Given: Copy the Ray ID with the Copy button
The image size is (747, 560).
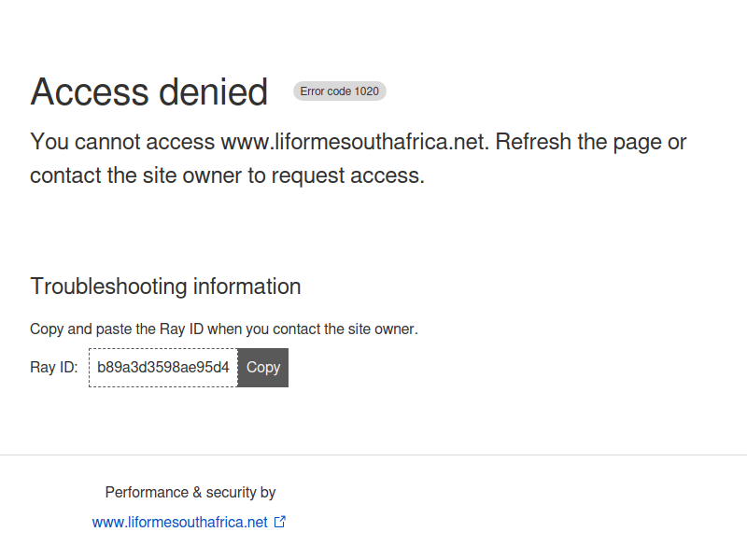Looking at the screenshot, I should 263,368.
